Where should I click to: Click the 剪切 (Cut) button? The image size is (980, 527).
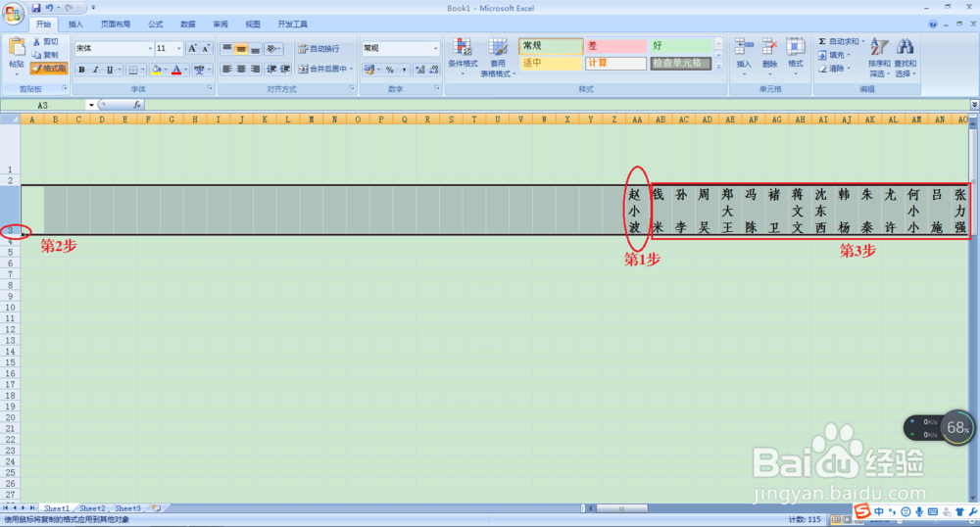click(x=46, y=41)
